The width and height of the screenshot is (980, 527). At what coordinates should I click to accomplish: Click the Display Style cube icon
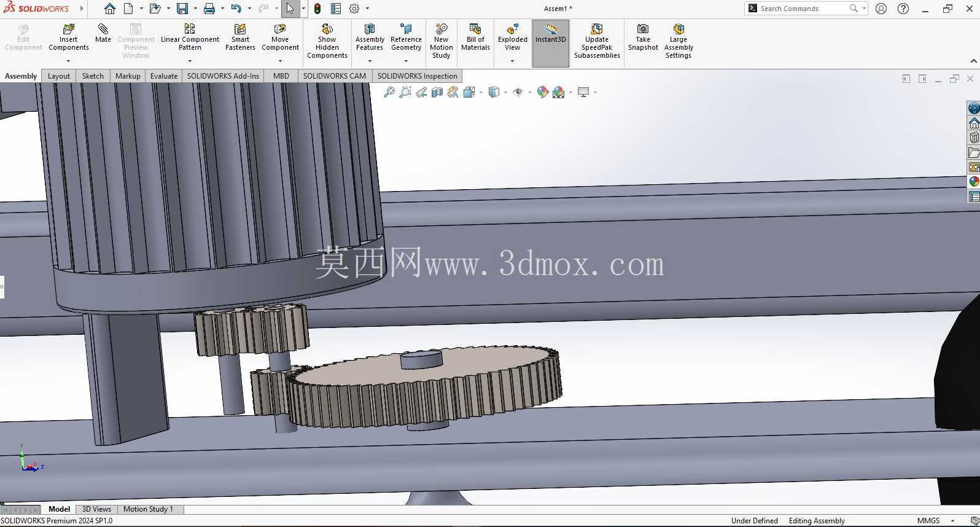(494, 92)
